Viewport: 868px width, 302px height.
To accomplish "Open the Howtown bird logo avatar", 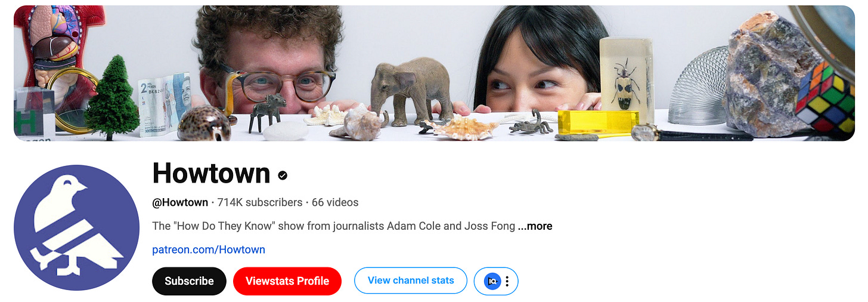I will pos(76,227).
